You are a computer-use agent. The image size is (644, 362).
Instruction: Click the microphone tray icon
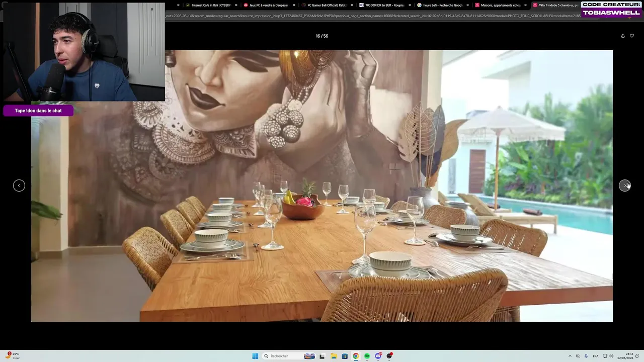click(586, 356)
